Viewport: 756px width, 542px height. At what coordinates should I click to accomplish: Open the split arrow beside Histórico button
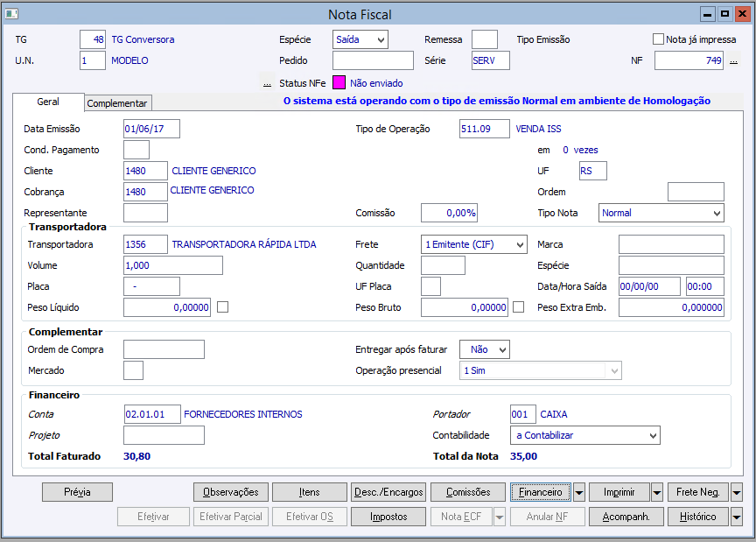tap(737, 517)
